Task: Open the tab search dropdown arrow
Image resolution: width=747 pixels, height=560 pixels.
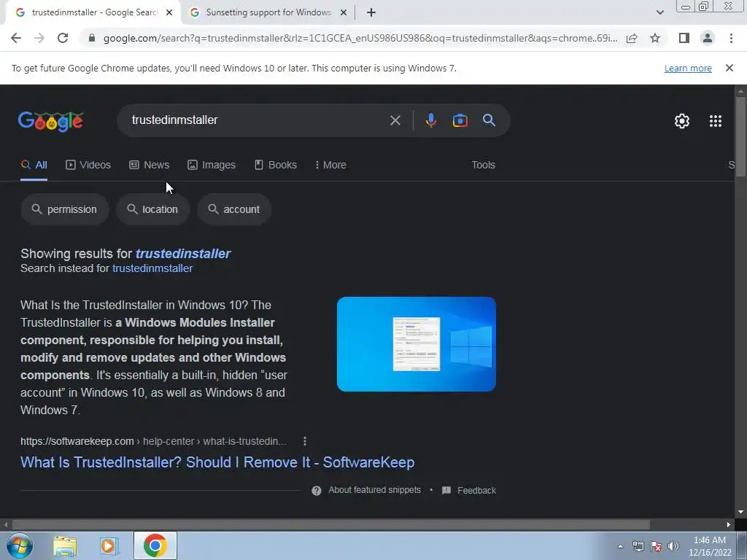Action: 659,12
